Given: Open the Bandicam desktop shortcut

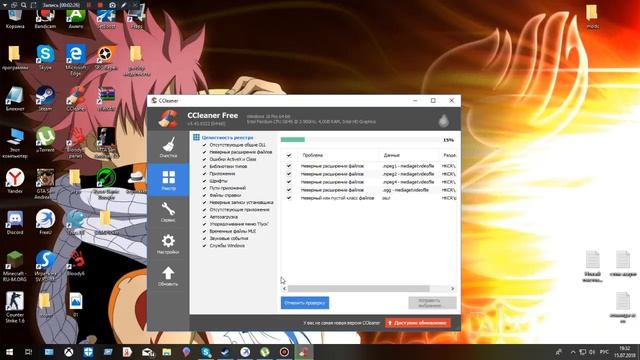Looking at the screenshot, I should pyautogui.click(x=45, y=19).
